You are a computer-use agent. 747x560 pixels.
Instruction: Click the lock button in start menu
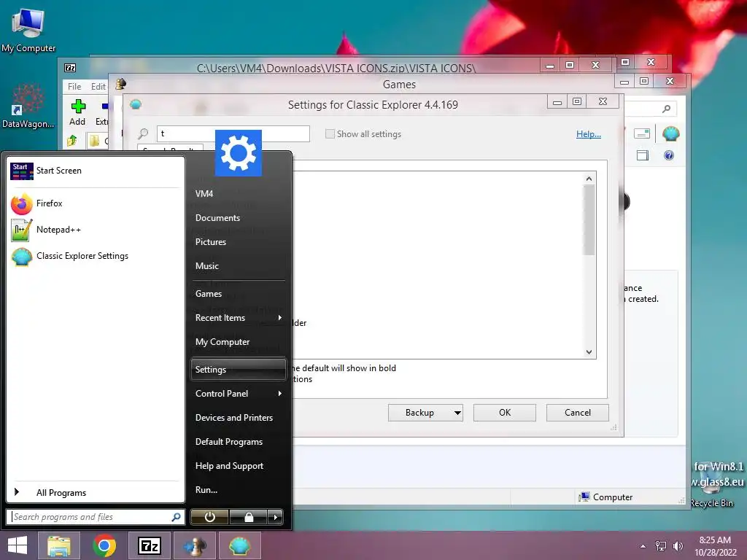248,517
